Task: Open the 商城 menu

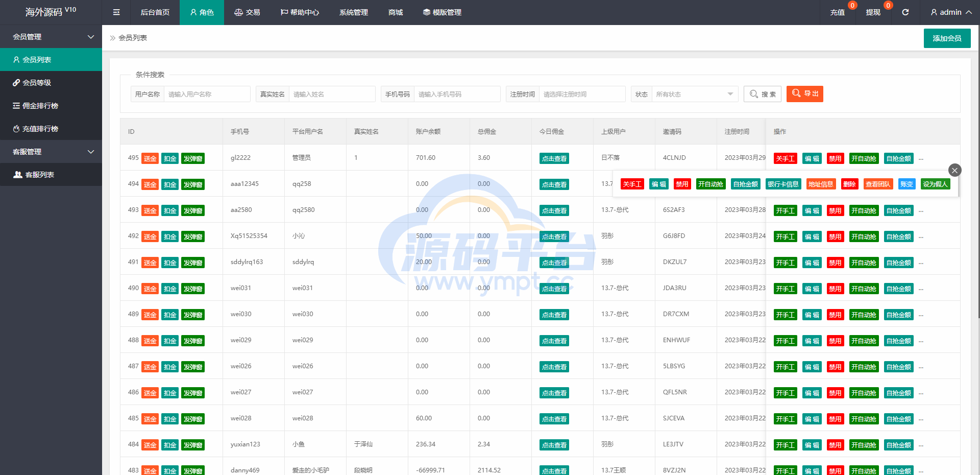Action: [x=396, y=12]
